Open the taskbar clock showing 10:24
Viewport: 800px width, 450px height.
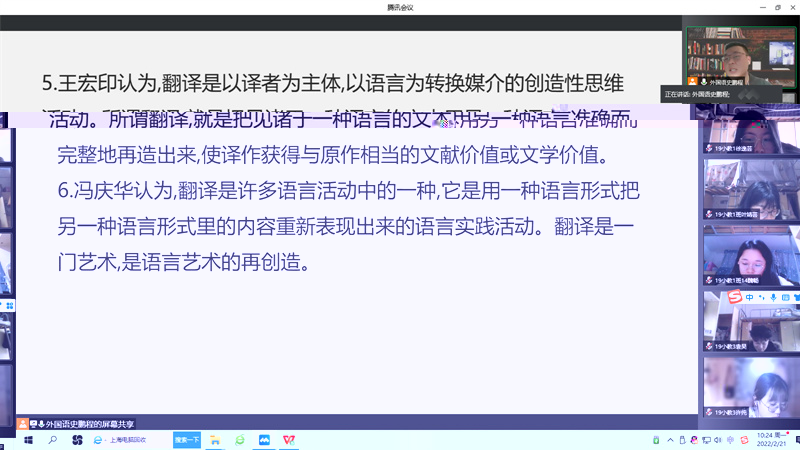[x=771, y=439]
